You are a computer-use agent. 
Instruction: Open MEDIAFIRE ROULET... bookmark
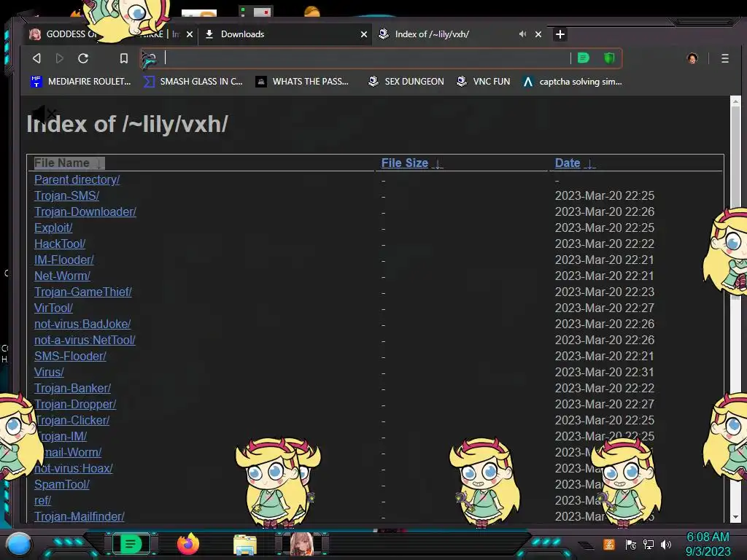[x=80, y=82]
